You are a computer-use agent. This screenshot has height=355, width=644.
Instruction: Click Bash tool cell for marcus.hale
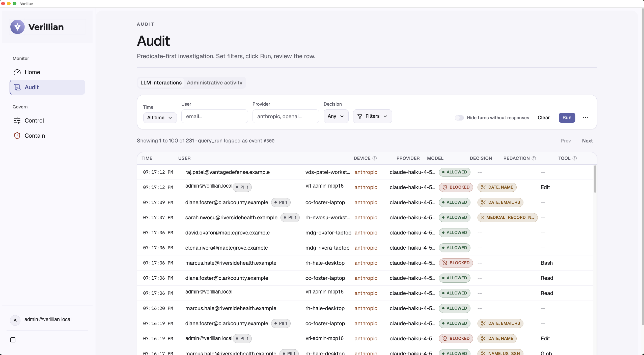pos(547,263)
